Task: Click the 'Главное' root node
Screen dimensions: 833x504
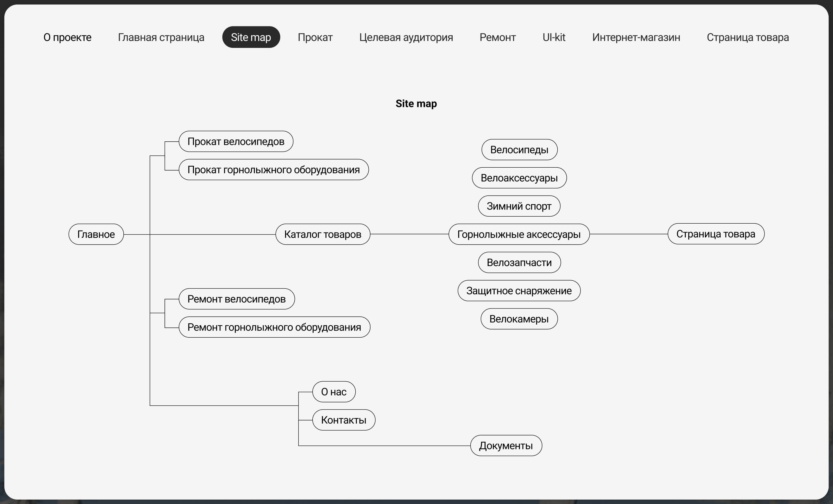Action: point(96,234)
